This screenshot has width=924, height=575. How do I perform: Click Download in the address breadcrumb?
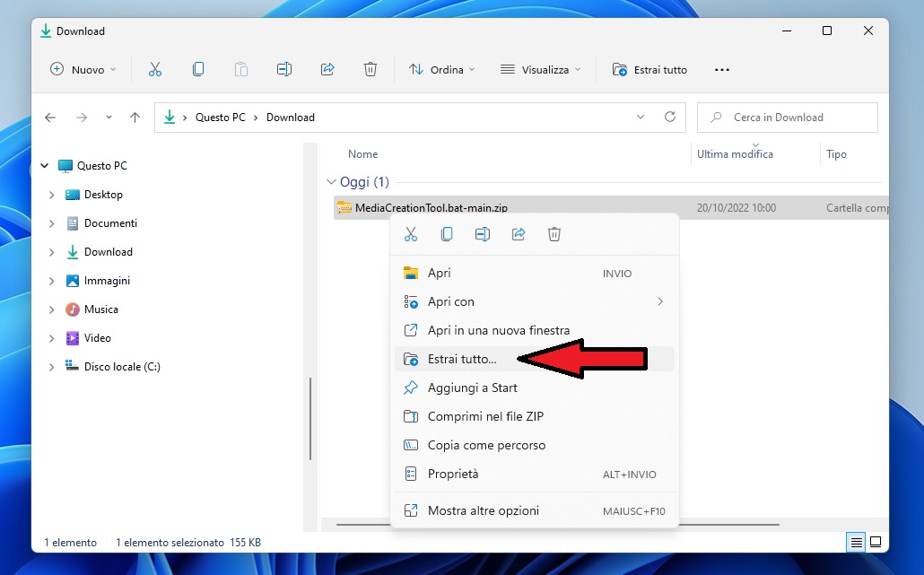click(x=291, y=118)
